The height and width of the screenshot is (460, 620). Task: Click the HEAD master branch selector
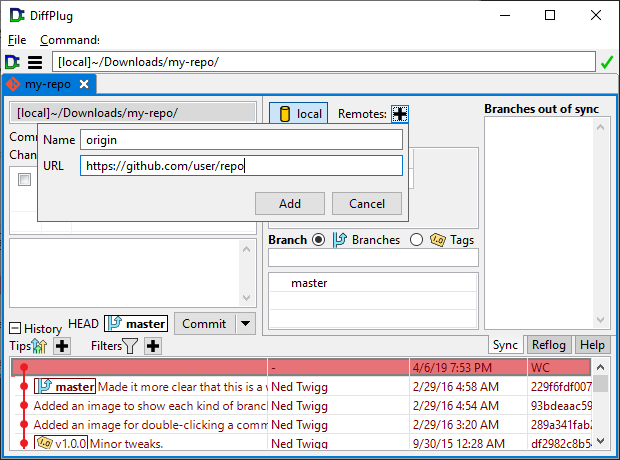point(137,324)
